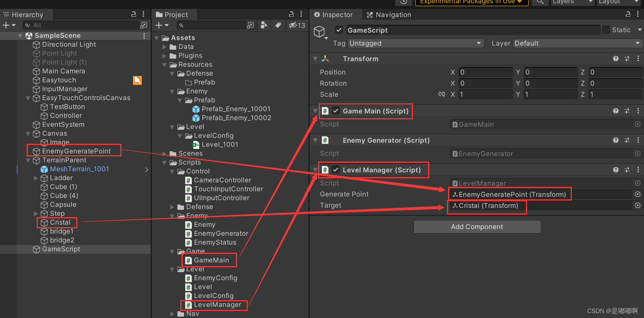Click the Easytouch orange gizmo icon
This screenshot has height=318, width=644.
click(x=137, y=80)
